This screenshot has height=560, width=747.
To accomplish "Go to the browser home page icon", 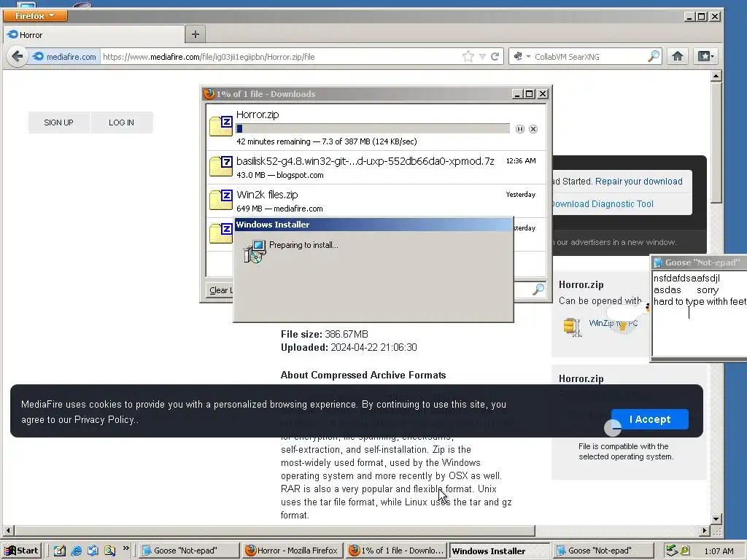I will click(678, 57).
